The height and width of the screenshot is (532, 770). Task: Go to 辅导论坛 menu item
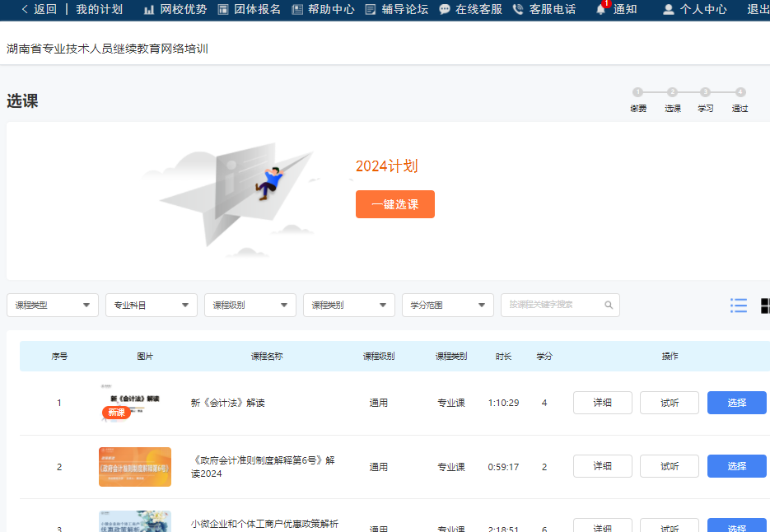(x=396, y=9)
